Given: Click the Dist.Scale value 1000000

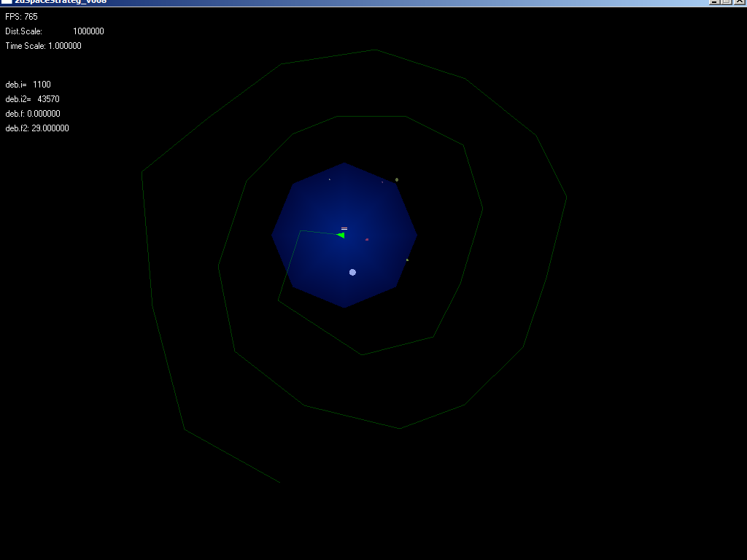Looking at the screenshot, I should coord(88,31).
